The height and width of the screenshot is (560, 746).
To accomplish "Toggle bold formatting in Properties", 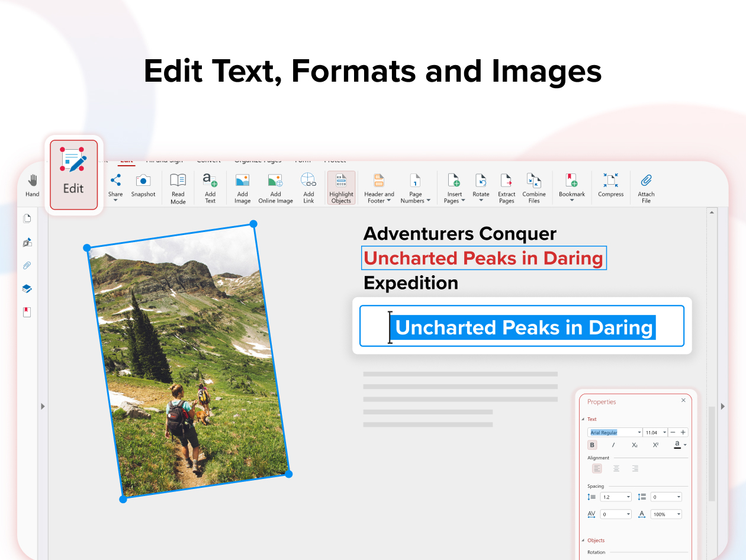I will [592, 445].
